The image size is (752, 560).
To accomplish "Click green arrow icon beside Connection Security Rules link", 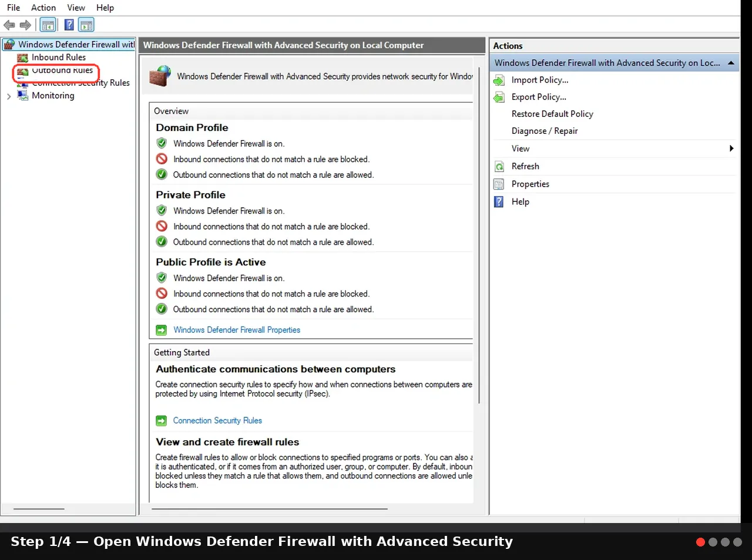I will [161, 421].
